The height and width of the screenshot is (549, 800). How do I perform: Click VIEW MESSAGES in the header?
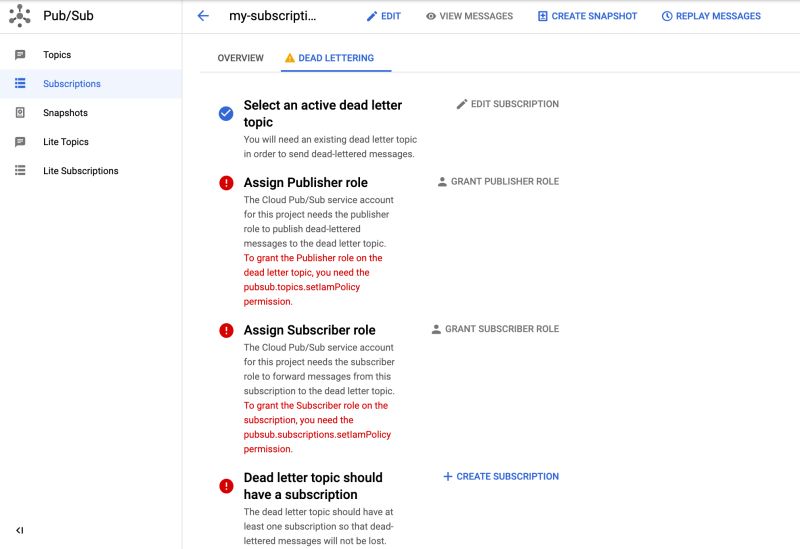[x=469, y=16]
